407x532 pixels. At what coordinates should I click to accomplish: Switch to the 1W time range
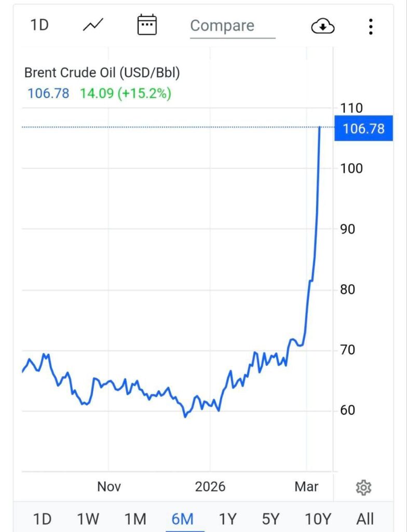(x=88, y=518)
